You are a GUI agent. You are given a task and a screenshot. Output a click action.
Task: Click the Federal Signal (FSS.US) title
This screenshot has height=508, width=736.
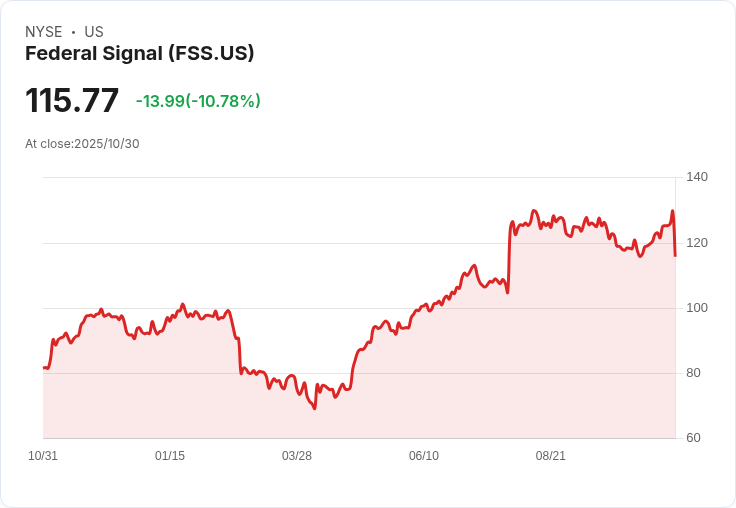139,54
